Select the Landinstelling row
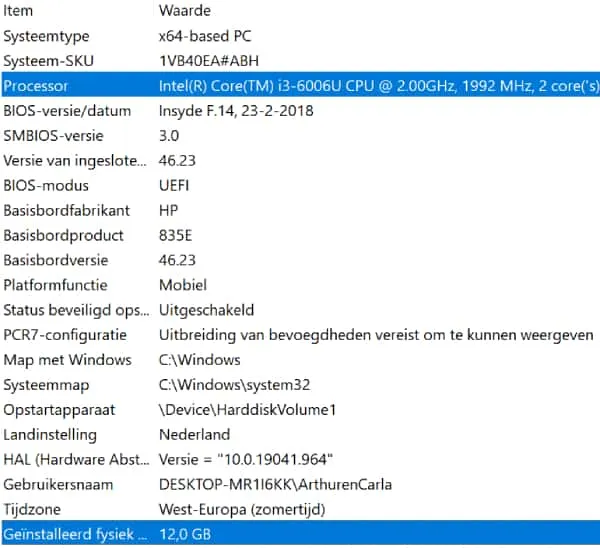 tap(50, 435)
